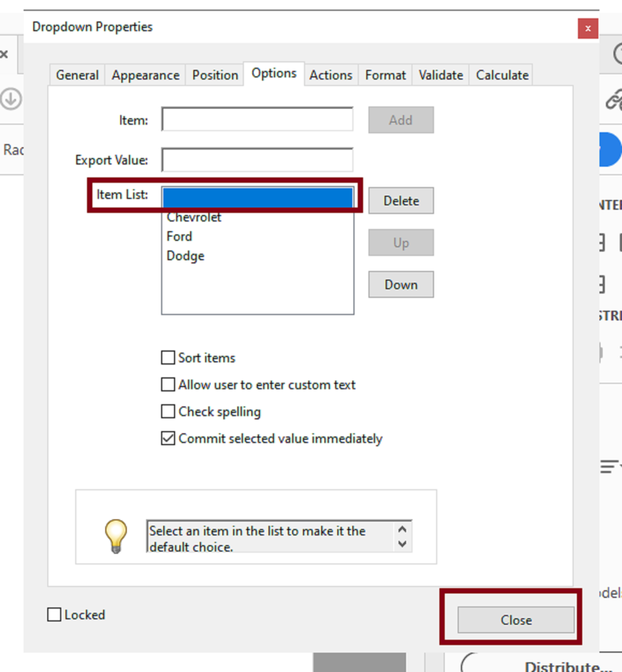Click the Delete button in Item List
This screenshot has height=672, width=622.
point(400,201)
